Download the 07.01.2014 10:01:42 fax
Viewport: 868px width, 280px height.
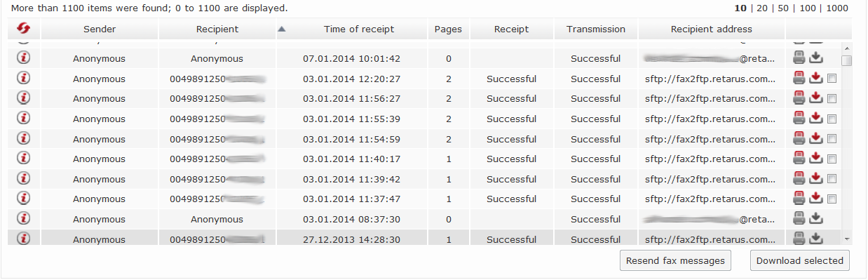[x=816, y=58]
